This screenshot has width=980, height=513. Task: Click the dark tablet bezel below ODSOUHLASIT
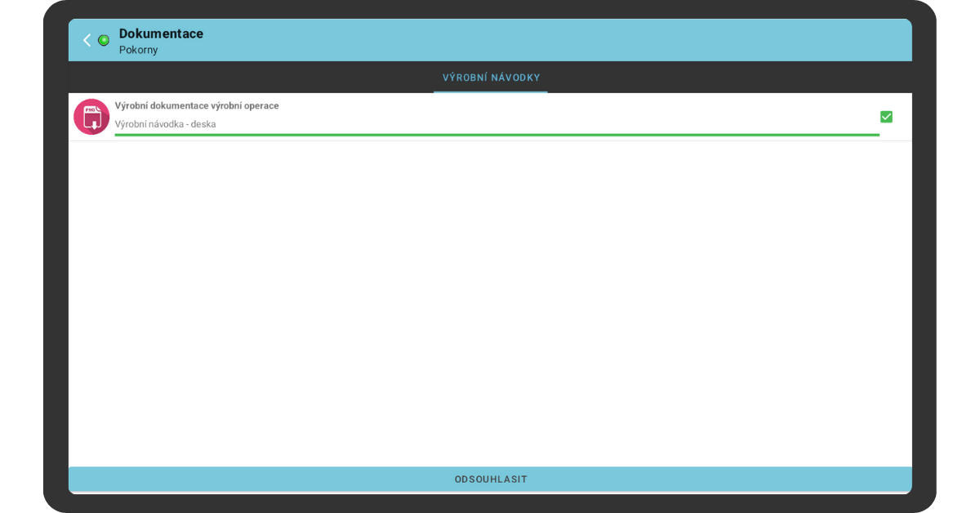(490, 503)
